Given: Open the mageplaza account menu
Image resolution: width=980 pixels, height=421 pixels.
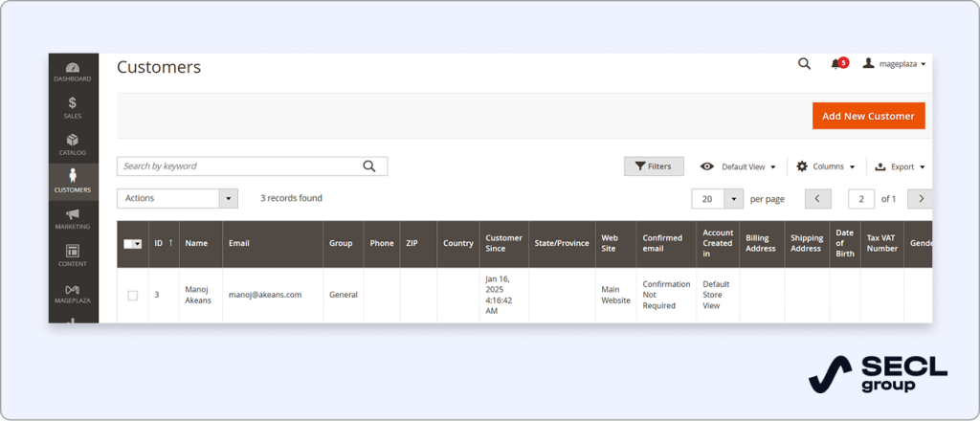Looking at the screenshot, I should [895, 64].
